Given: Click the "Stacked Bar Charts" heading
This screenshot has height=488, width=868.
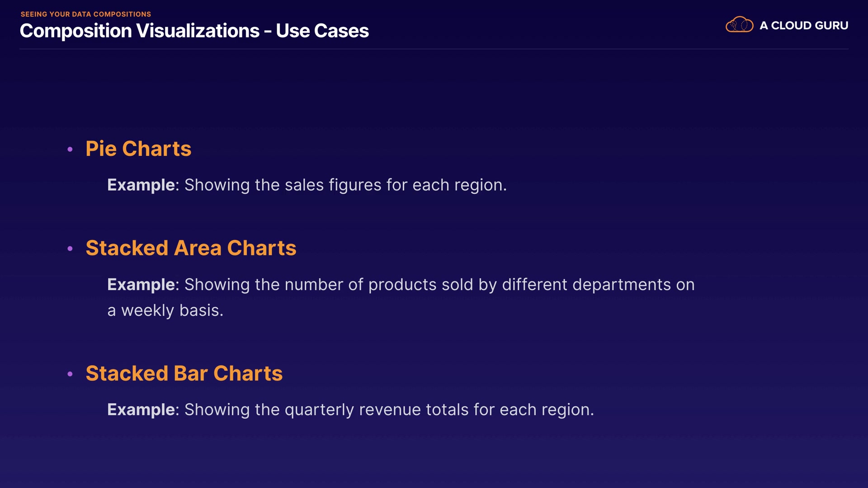Looking at the screenshot, I should [x=184, y=373].
